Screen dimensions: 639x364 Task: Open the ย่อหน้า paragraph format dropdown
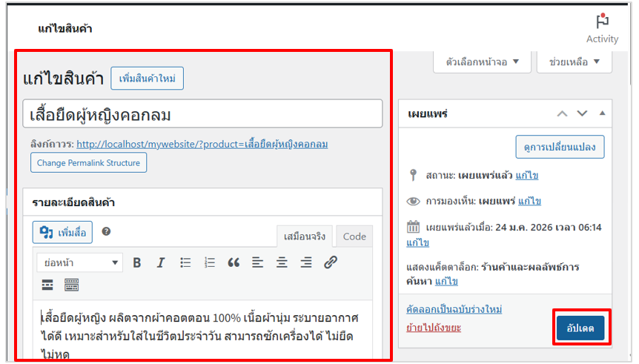pyautogui.click(x=82, y=262)
